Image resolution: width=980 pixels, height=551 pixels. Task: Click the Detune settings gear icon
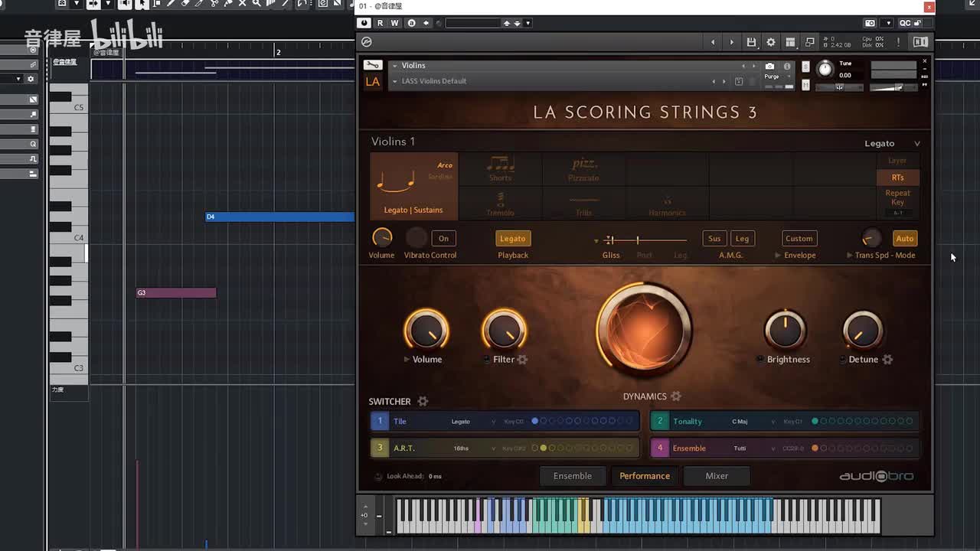[x=887, y=360]
